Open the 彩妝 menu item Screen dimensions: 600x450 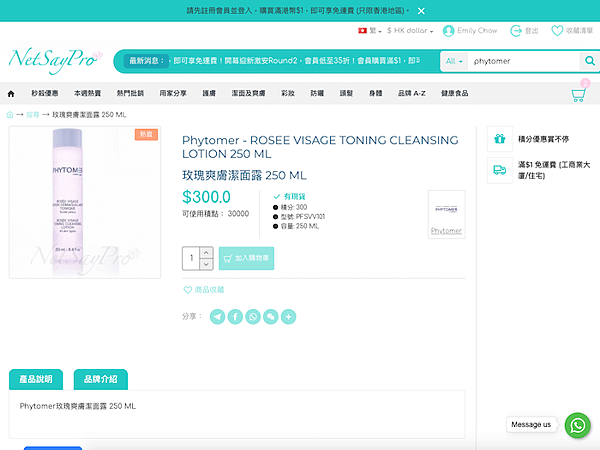288,93
